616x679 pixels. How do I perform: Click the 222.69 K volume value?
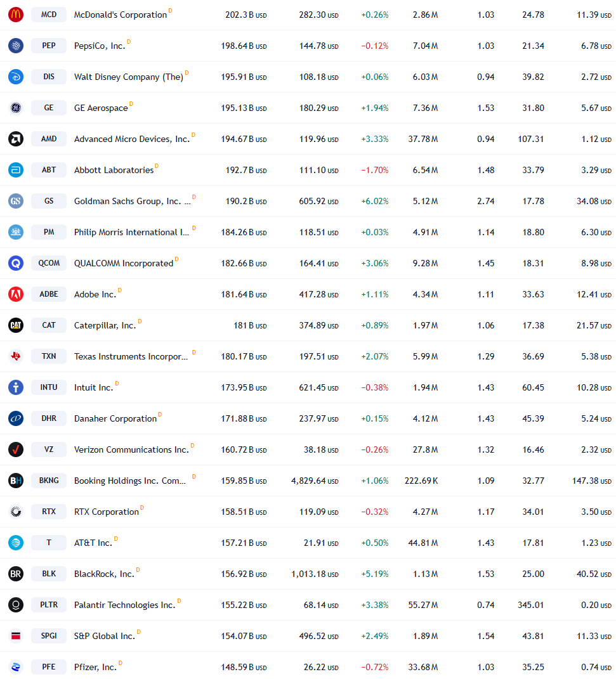pos(421,481)
